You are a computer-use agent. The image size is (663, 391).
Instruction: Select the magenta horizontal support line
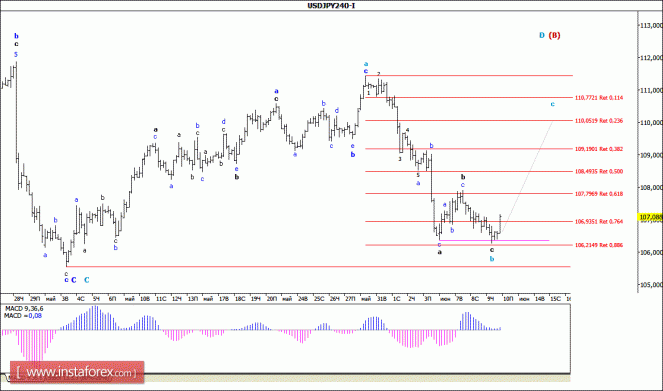494,241
